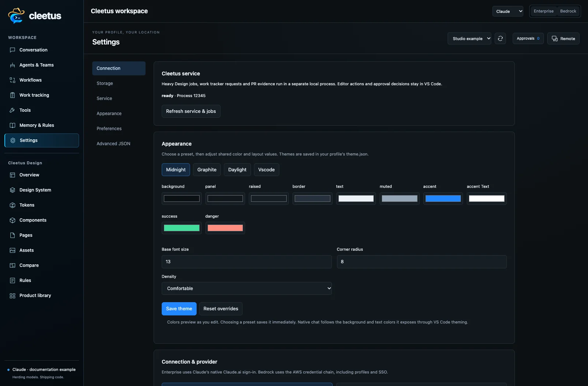The image size is (588, 386).
Task: Go to the Preferences settings section
Action: click(119, 129)
